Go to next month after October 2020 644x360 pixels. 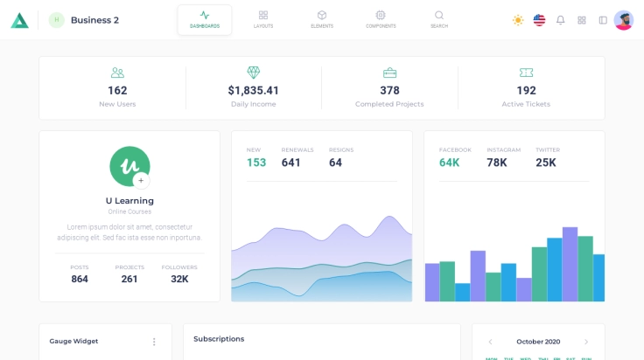click(586, 342)
